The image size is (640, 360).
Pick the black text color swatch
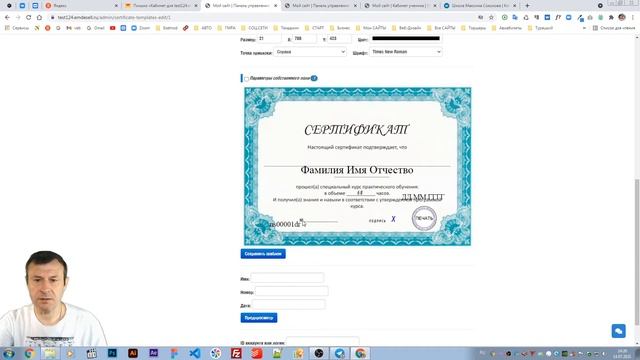[406, 39]
